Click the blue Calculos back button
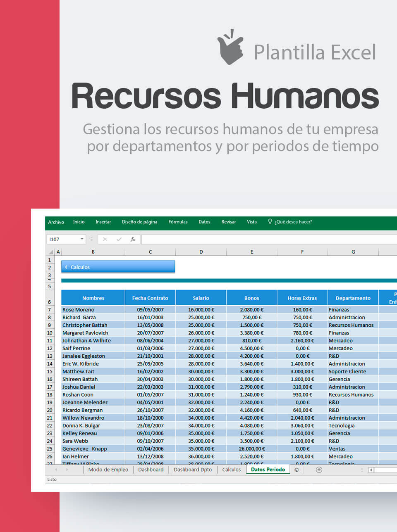 [x=118, y=267]
